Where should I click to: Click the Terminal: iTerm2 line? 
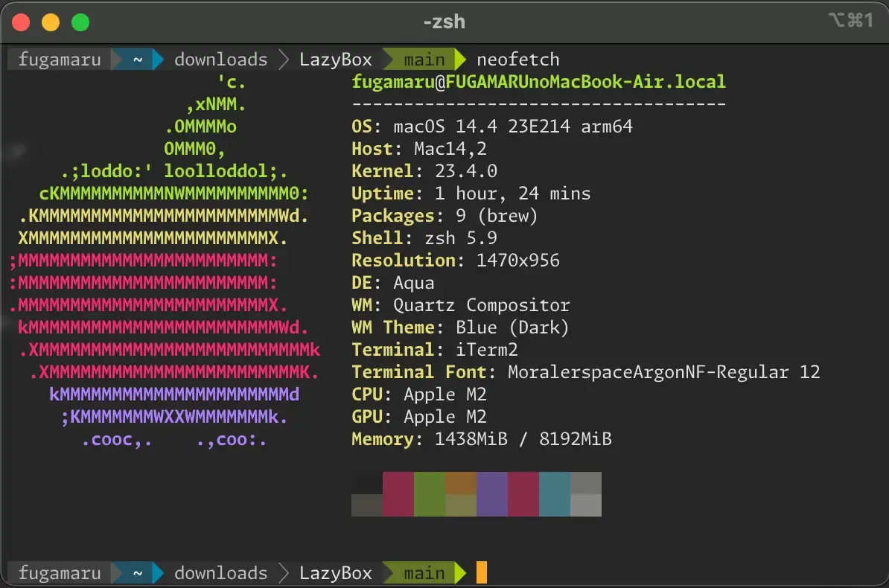click(x=434, y=350)
